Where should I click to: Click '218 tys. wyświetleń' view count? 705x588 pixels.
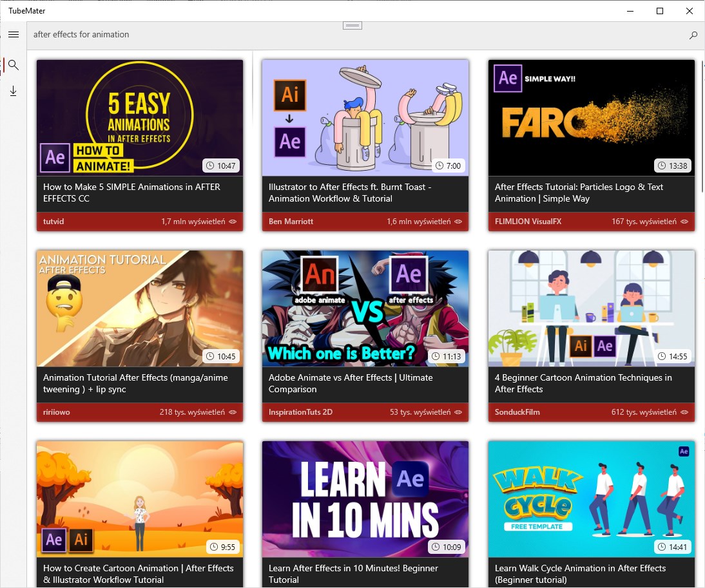pos(192,412)
